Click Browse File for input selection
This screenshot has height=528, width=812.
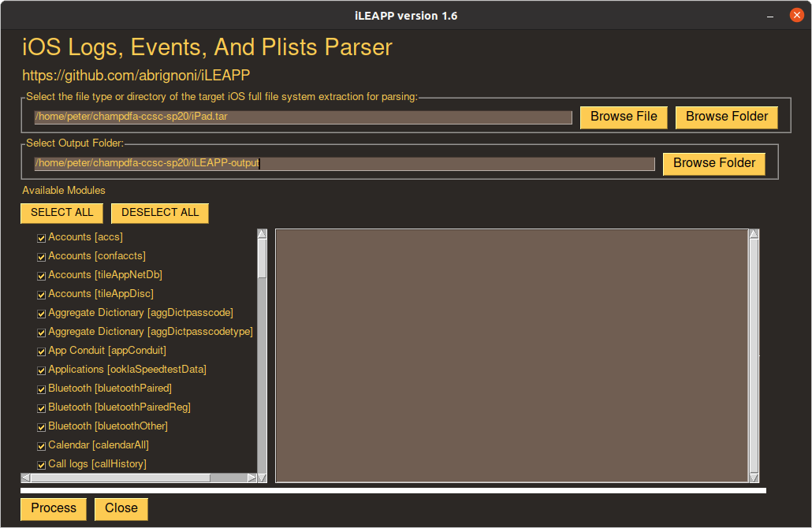pyautogui.click(x=624, y=117)
